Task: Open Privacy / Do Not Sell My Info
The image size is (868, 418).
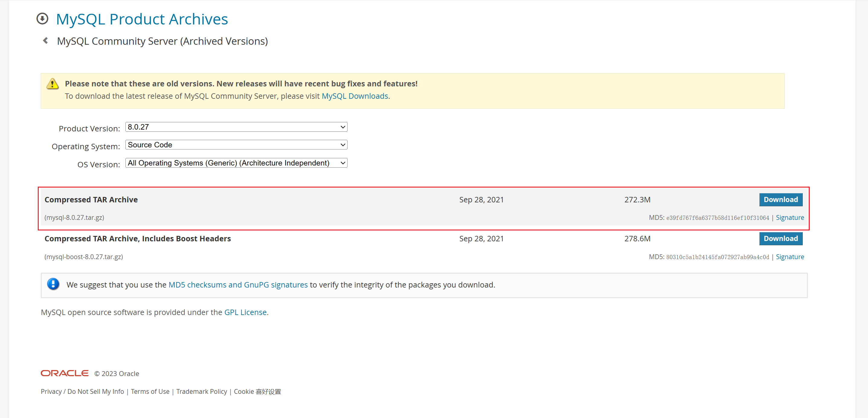Action: pos(83,391)
